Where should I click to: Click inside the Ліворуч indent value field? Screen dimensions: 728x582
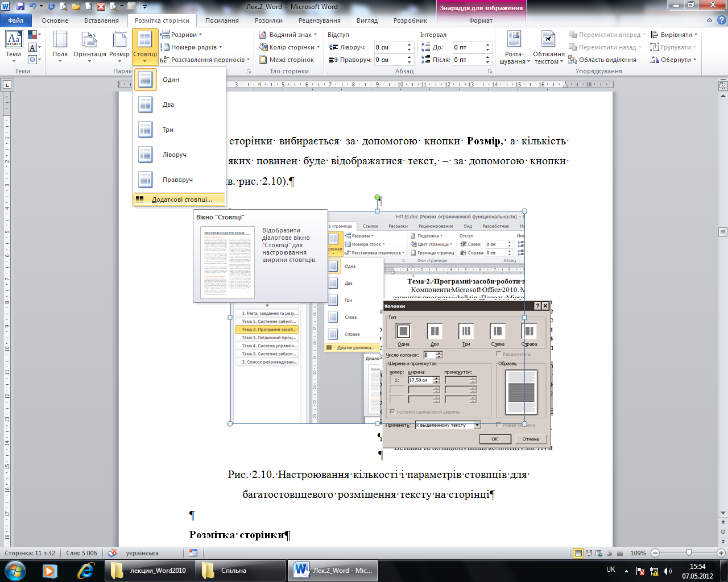pyautogui.click(x=388, y=47)
